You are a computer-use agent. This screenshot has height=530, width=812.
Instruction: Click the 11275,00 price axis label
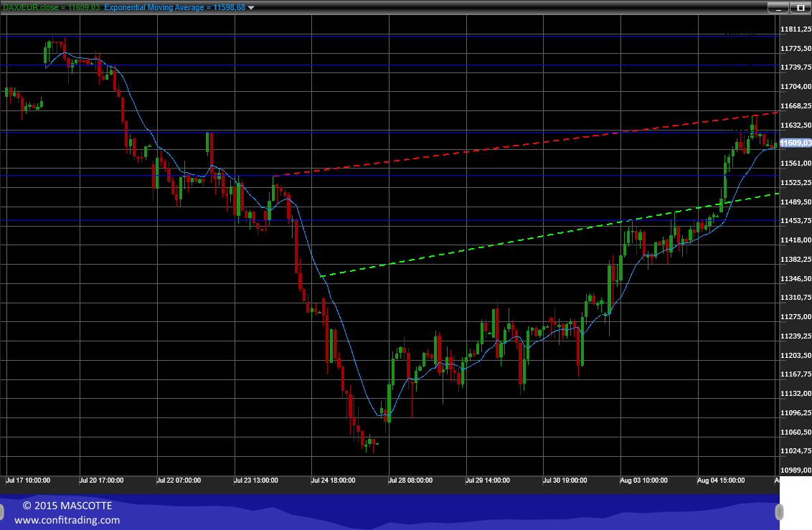[796, 317]
